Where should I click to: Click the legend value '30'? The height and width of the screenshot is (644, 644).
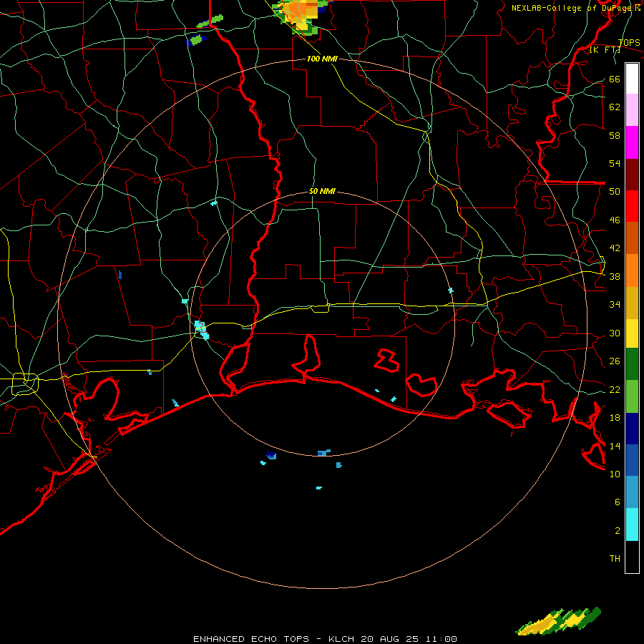615,333
